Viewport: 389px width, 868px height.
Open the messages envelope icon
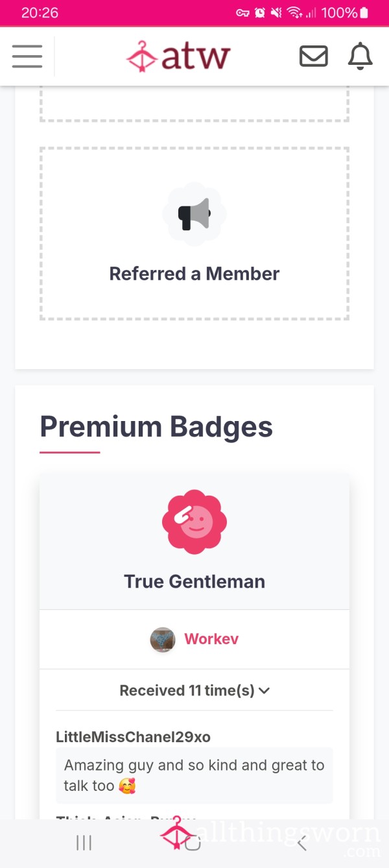point(313,56)
